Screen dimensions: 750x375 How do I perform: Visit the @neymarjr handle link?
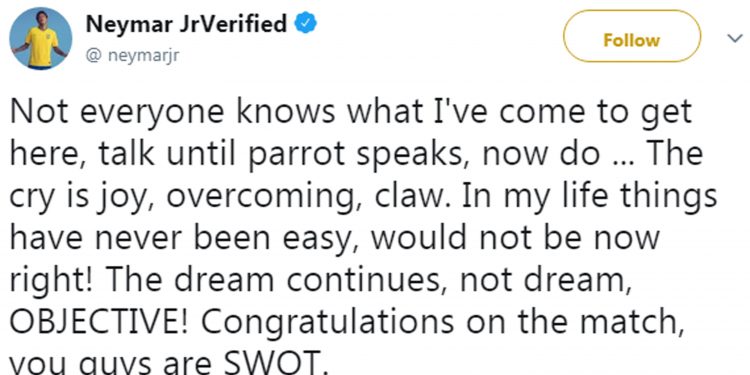click(132, 57)
